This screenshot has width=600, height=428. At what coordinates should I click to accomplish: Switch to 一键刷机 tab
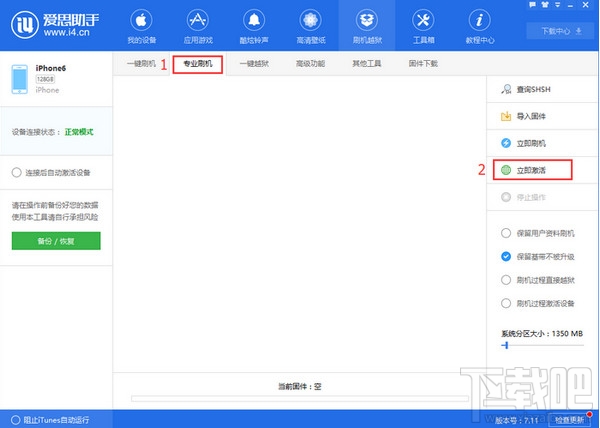(x=141, y=63)
